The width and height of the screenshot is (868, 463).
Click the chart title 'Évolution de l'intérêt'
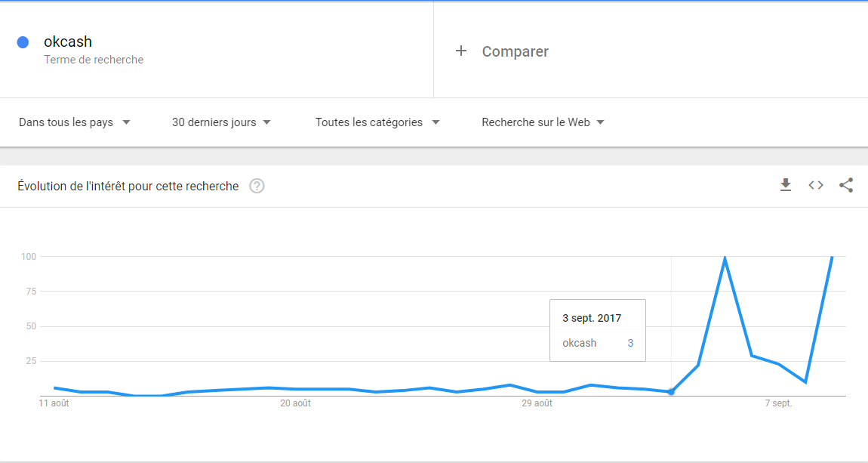coord(128,186)
